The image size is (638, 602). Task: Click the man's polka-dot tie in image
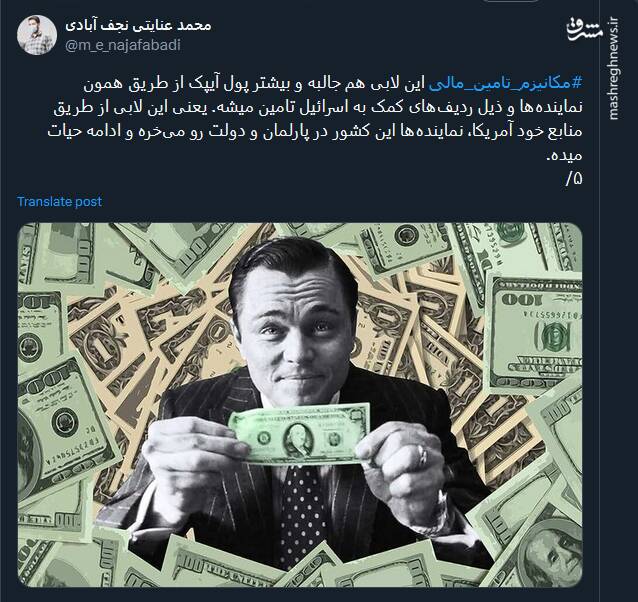pyautogui.click(x=302, y=515)
